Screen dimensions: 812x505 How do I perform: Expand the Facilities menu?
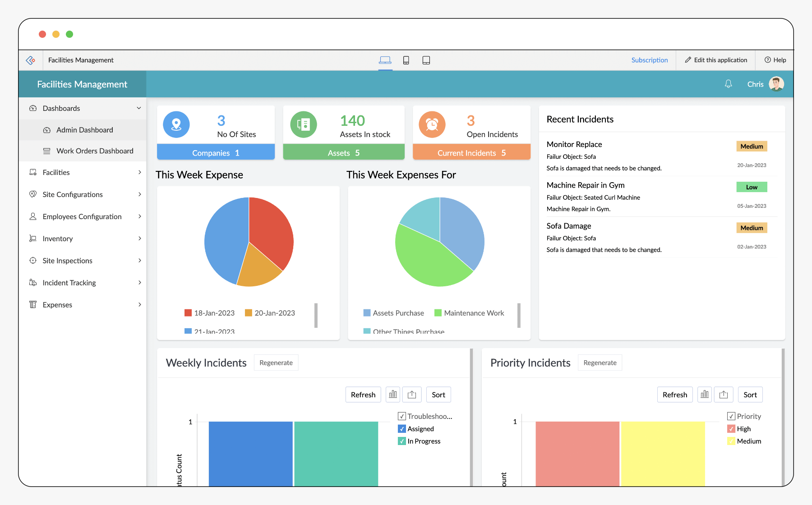tap(139, 172)
